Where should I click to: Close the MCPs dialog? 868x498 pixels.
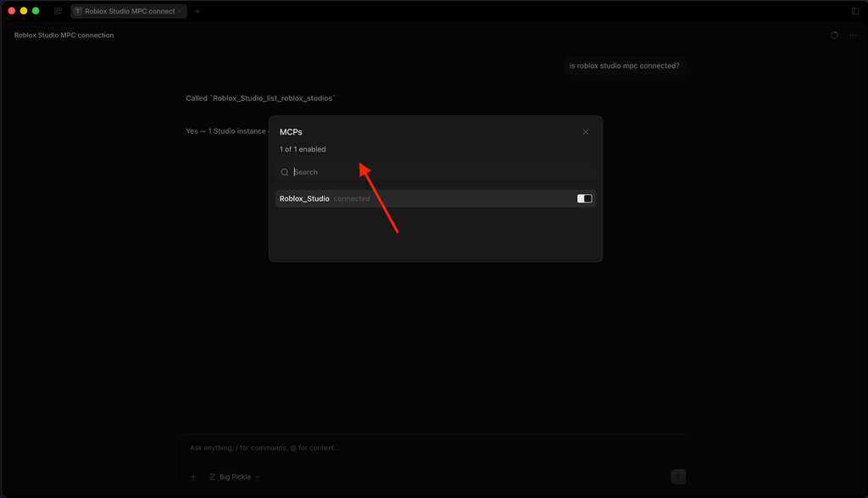click(585, 131)
